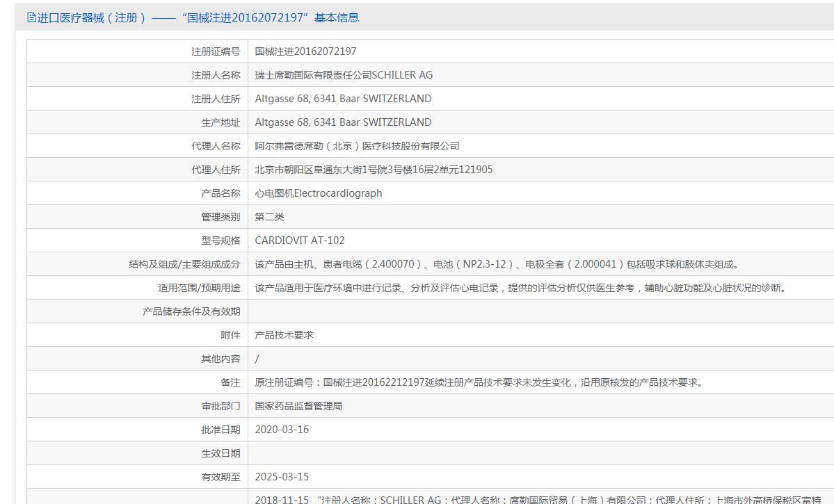Select the Altgasse address in 生产地址 row
This screenshot has width=834, height=504.
[343, 122]
